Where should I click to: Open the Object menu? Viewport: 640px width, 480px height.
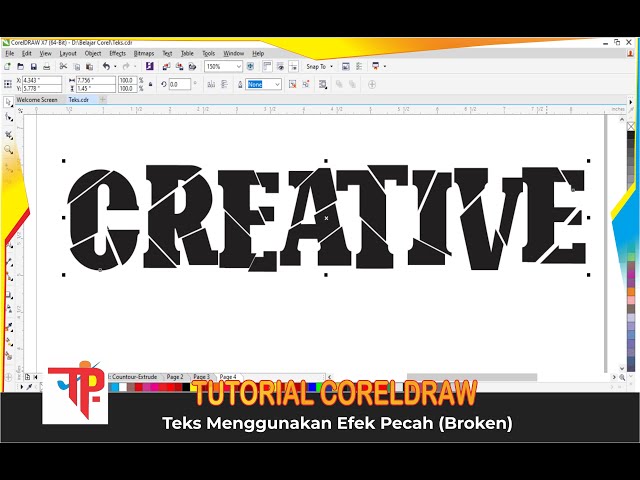(93, 53)
